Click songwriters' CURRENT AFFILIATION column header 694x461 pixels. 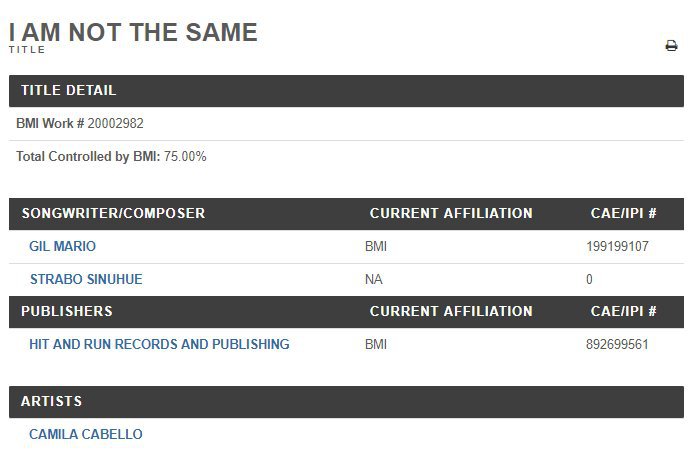click(x=451, y=213)
